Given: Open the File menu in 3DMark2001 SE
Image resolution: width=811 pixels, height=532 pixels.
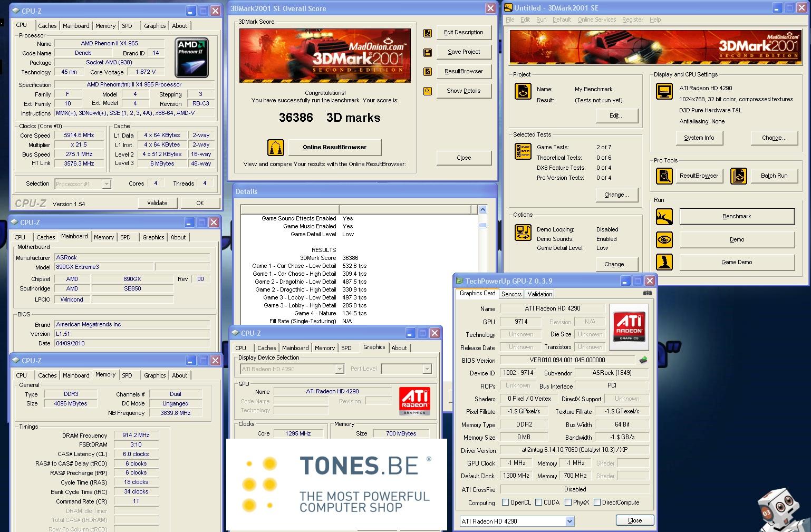Looking at the screenshot, I should [510, 20].
